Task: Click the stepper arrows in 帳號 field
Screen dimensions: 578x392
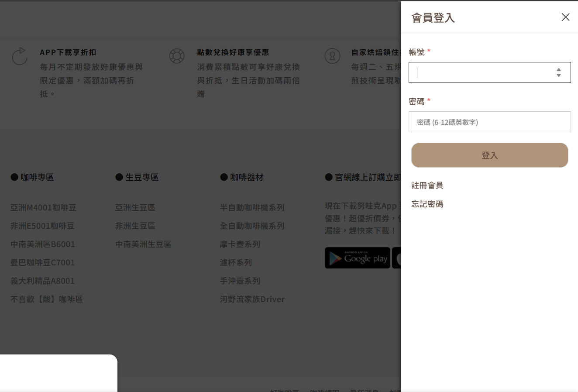Action: pyautogui.click(x=558, y=72)
